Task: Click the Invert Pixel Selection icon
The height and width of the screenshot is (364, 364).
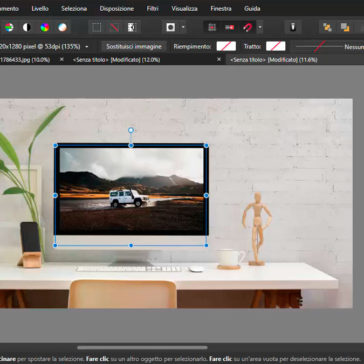Action: 132,27
